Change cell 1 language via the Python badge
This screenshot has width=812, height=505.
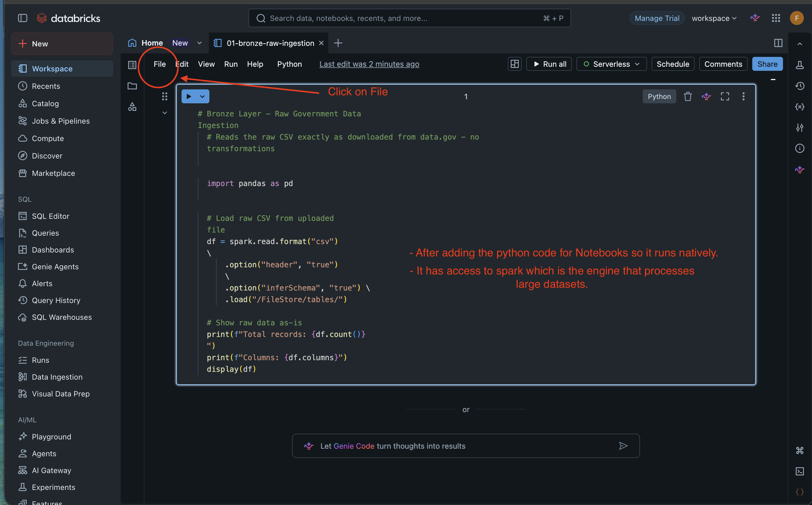click(x=659, y=97)
